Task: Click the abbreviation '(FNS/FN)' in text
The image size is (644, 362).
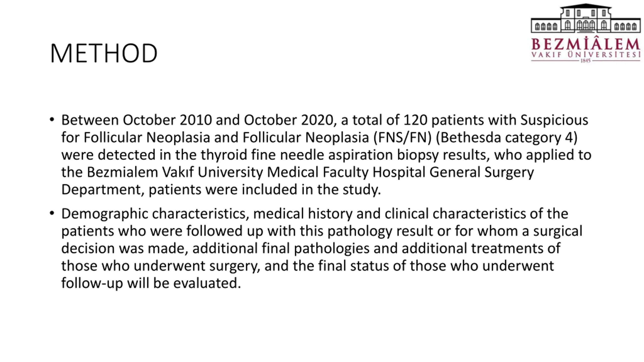Action: (x=402, y=138)
